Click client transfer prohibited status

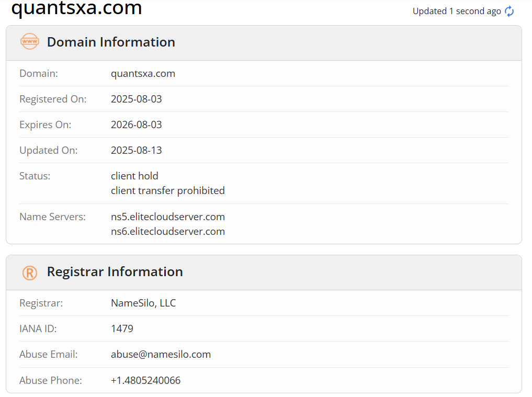pyautogui.click(x=167, y=191)
